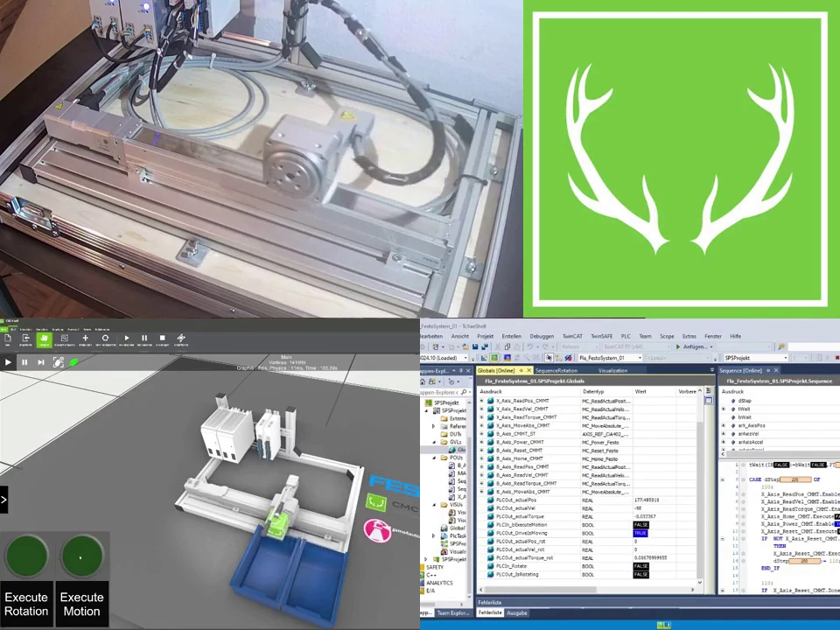Click the Home icon in Solution Explorer toolbar

pyautogui.click(x=423, y=381)
